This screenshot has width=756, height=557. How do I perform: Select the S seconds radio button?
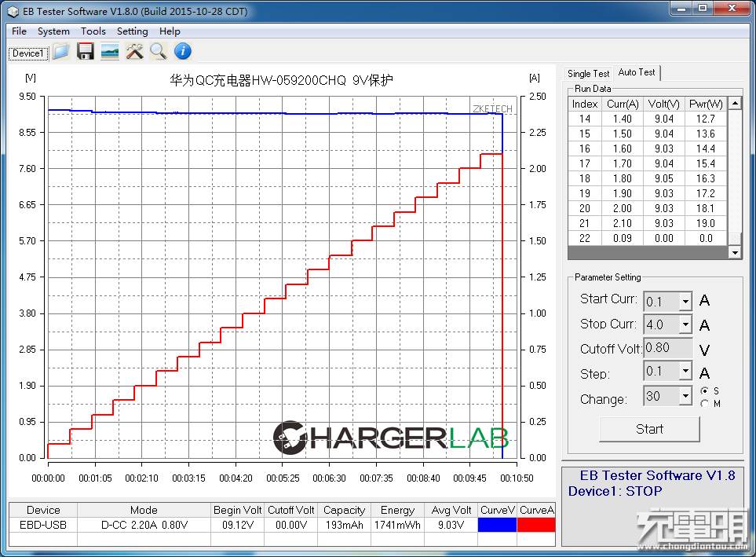[x=704, y=391]
